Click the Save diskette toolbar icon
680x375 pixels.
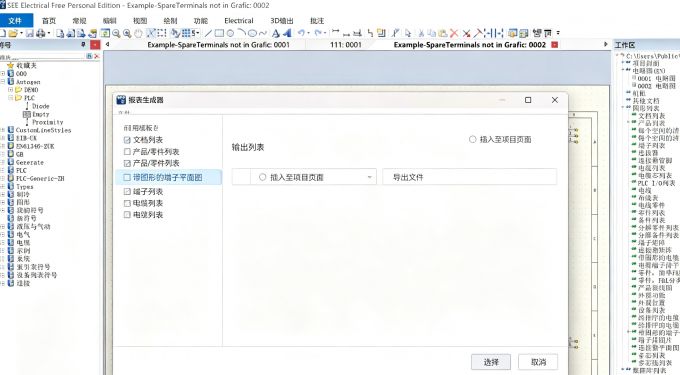point(29,33)
